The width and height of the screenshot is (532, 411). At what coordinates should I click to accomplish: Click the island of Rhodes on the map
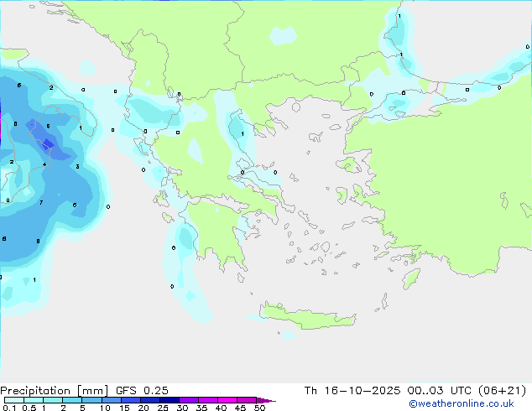(411, 278)
